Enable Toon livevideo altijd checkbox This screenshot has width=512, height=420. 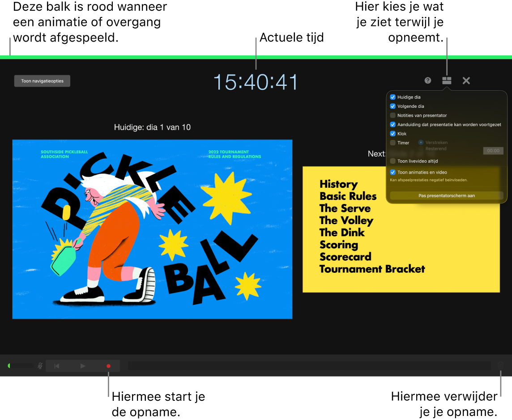[x=393, y=161]
